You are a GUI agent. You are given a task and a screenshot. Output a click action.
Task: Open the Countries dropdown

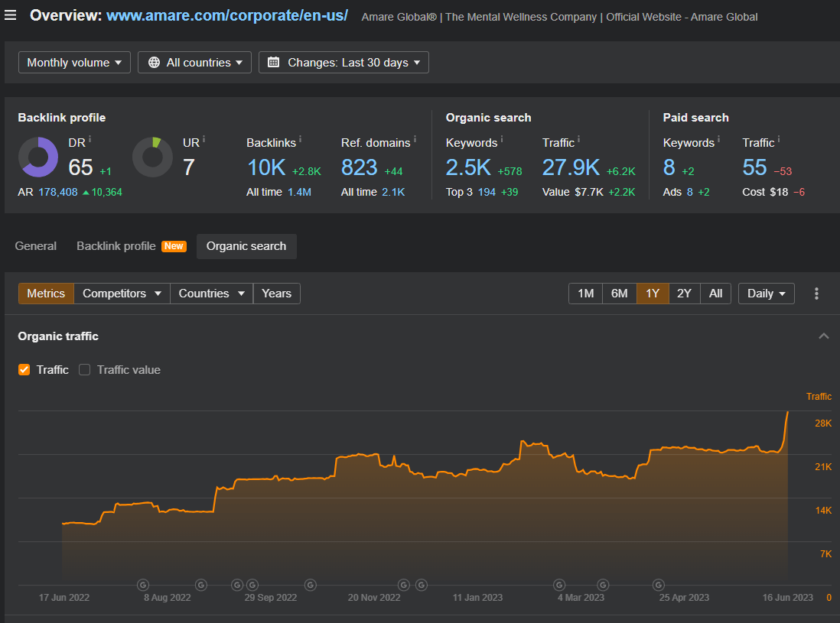pyautogui.click(x=212, y=294)
